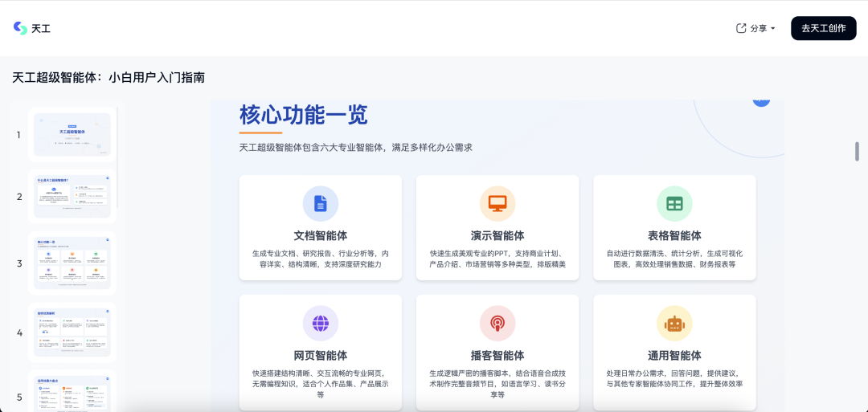Viewport: 868px width, 412px height.
Task: Click the red podcast icon for 播客智能体
Action: point(497,323)
